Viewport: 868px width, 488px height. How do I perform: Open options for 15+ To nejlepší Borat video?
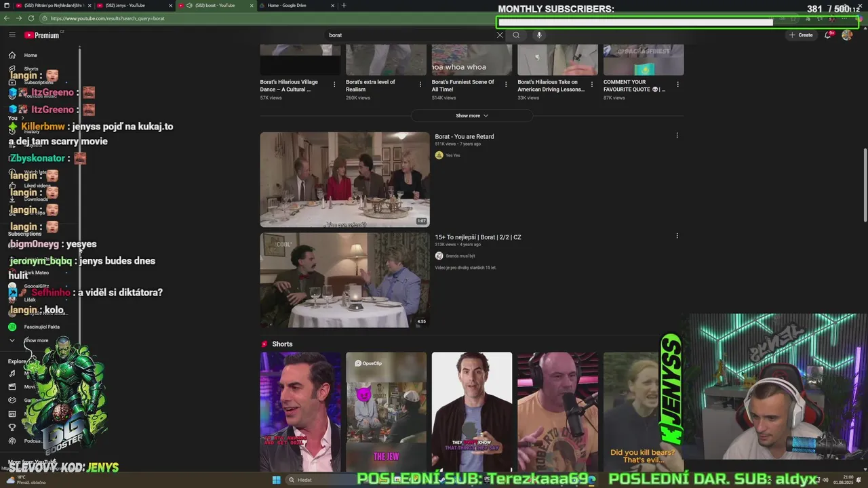pyautogui.click(x=677, y=236)
